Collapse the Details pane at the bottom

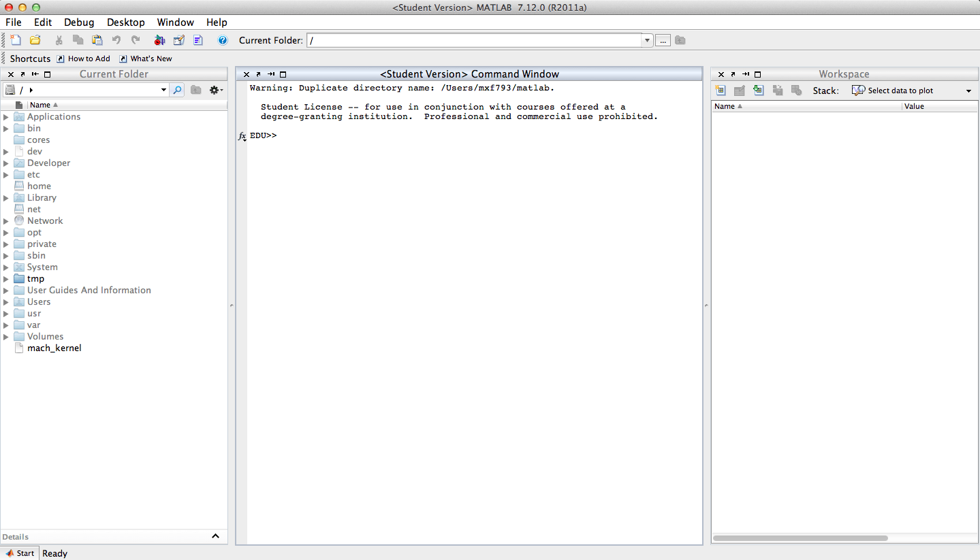[216, 536]
